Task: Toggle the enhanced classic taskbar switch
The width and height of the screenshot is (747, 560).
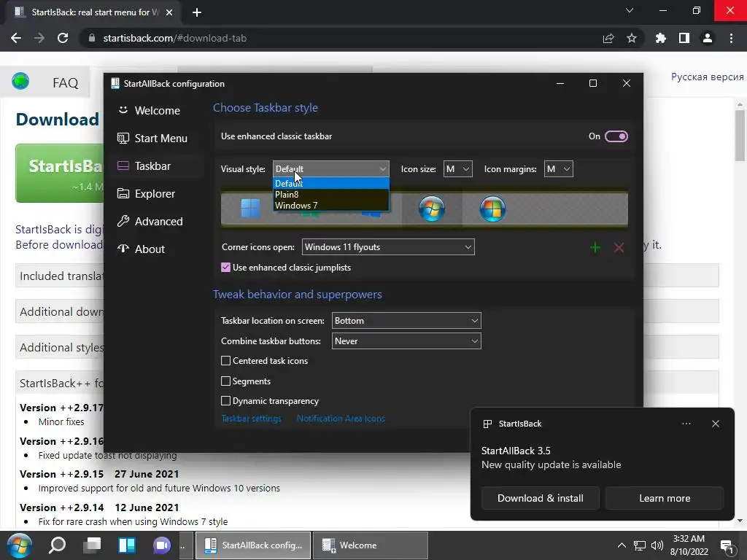Action: point(616,136)
